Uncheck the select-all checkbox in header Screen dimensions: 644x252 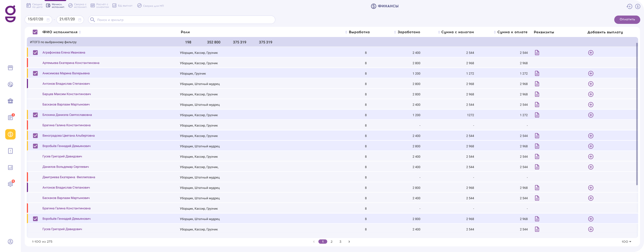pyautogui.click(x=35, y=32)
